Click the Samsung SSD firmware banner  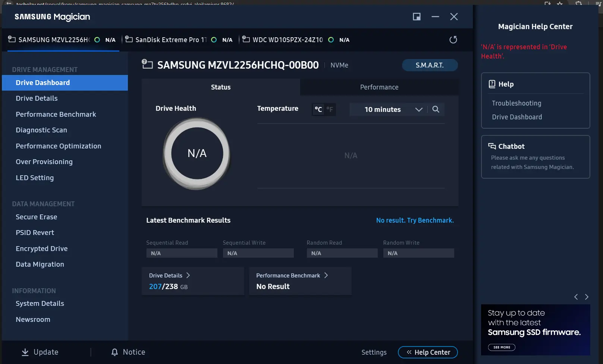tap(536, 330)
